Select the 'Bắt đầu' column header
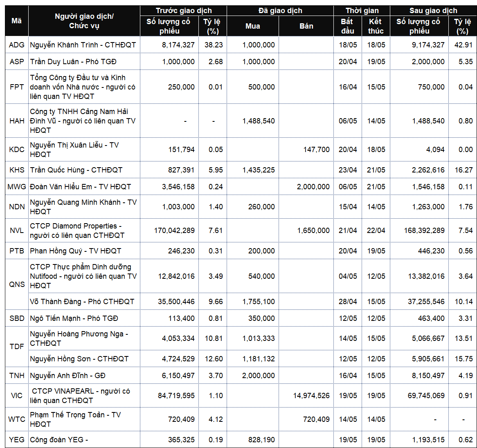The image size is (477, 448). click(347, 26)
